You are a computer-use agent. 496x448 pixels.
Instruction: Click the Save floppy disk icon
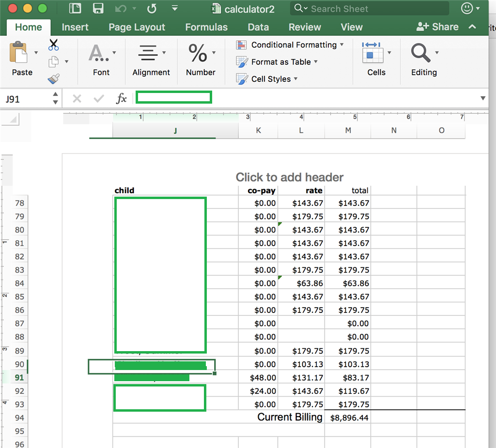pos(98,8)
